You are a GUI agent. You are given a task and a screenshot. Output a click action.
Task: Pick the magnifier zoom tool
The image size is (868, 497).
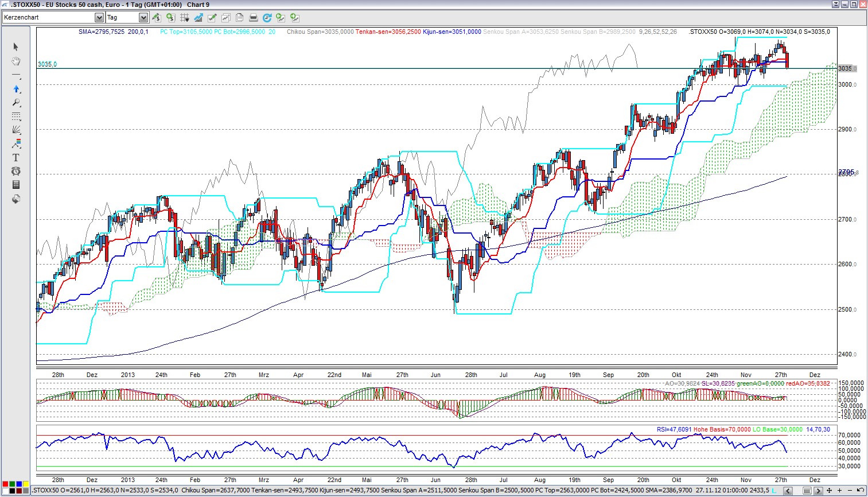[16, 103]
